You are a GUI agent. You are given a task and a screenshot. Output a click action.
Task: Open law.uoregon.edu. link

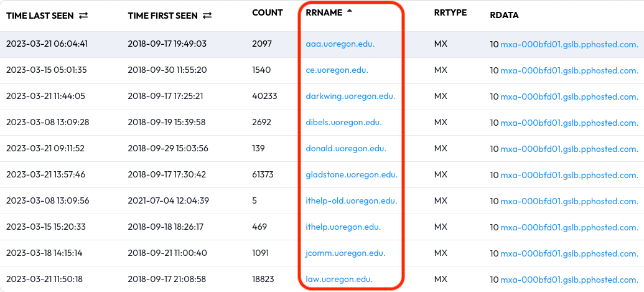[339, 280]
